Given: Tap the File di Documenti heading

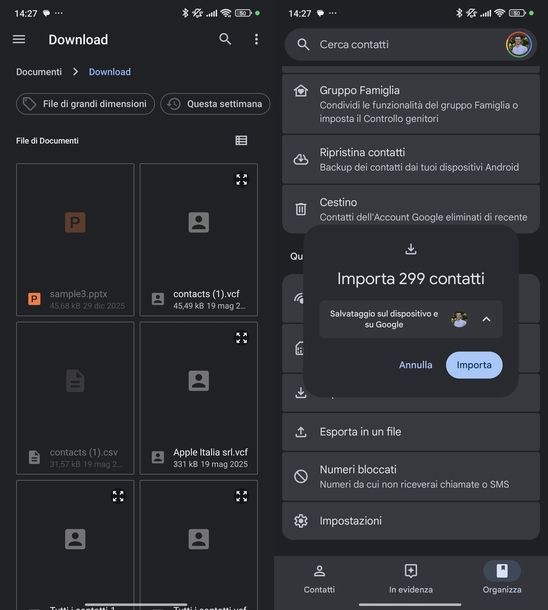Looking at the screenshot, I should (47, 141).
